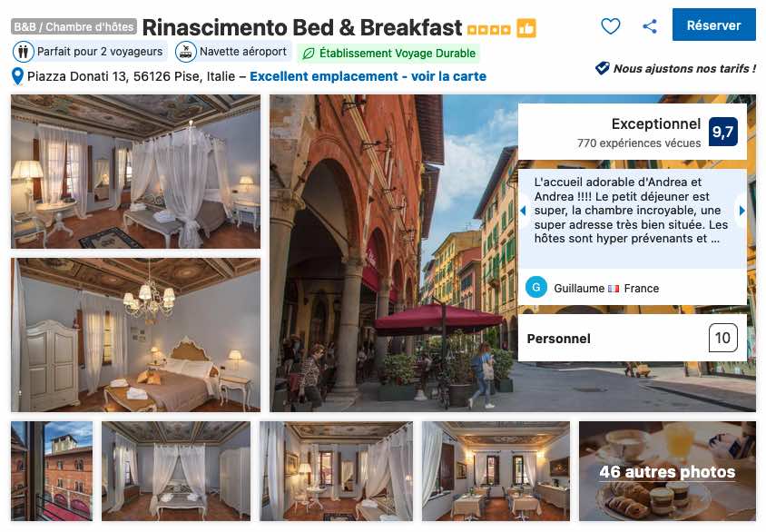The width and height of the screenshot is (766, 532).
Task: Click the airport shuttle icon
Action: point(186,52)
